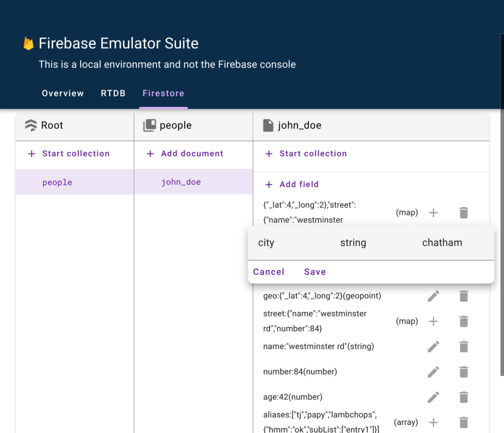This screenshot has width=504, height=433.
Task: Select the people collection row
Action: [x=75, y=182]
